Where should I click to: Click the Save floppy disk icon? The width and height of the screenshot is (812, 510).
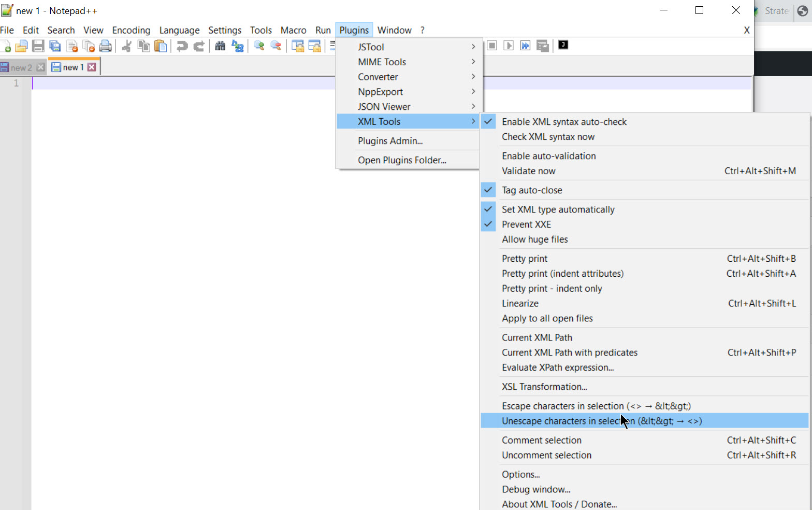[38, 47]
